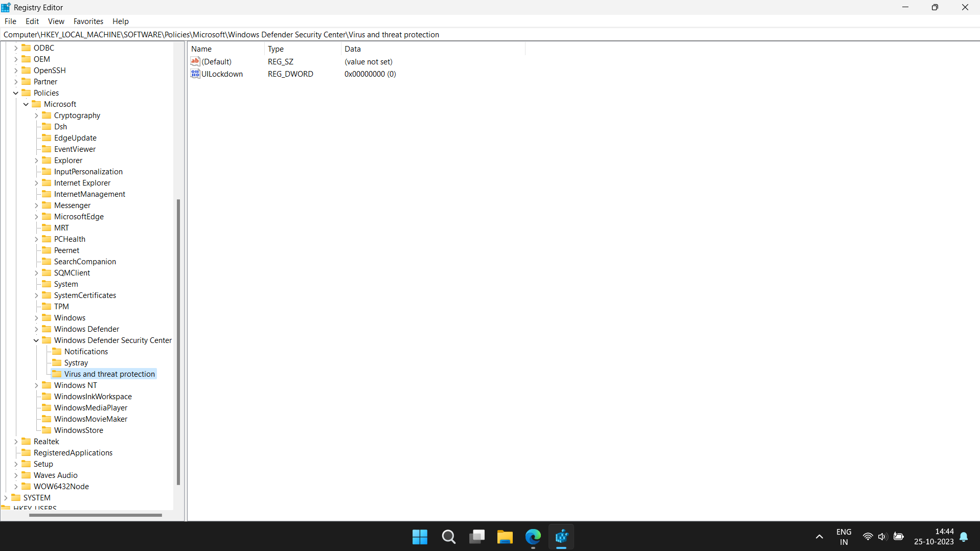Open File Explorer from the taskbar
The width and height of the screenshot is (980, 551).
point(505,537)
